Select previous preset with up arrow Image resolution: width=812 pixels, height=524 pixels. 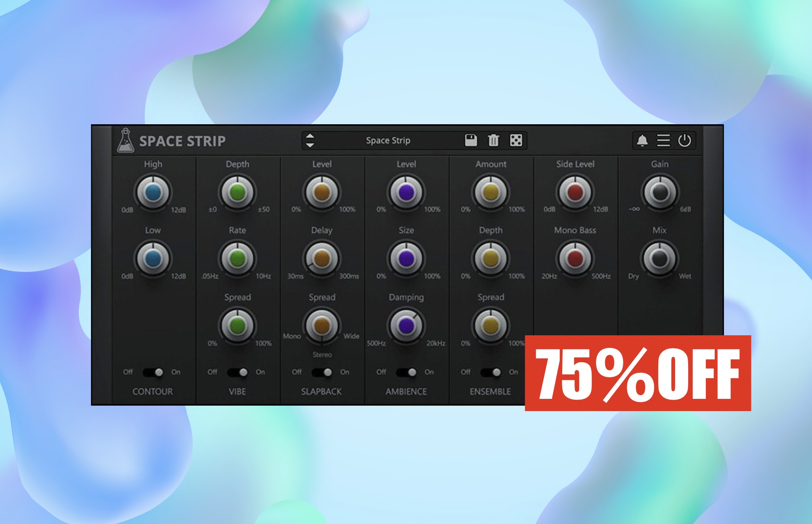click(310, 136)
